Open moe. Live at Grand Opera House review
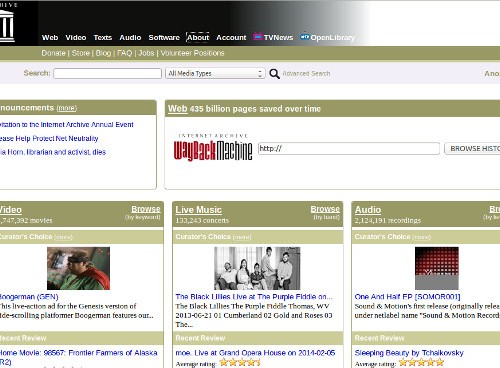The image size is (500, 368). tap(255, 353)
